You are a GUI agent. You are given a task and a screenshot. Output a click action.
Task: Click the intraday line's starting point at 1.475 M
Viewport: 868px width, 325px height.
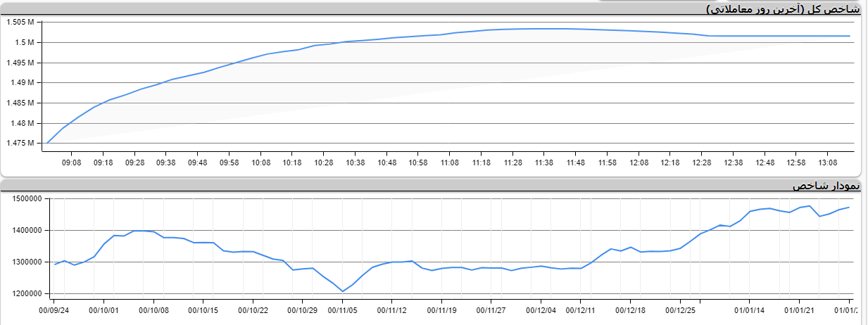tap(47, 143)
